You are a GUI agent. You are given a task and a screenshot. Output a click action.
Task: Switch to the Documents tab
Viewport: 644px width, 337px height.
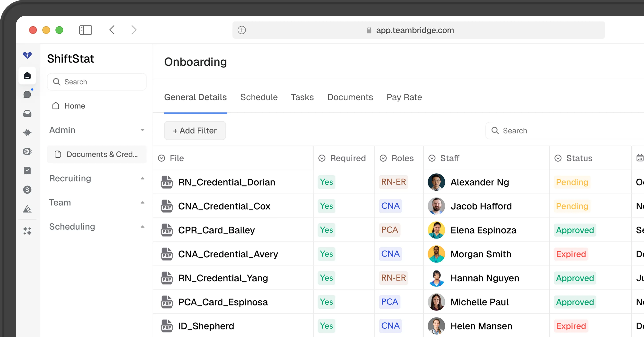(350, 97)
